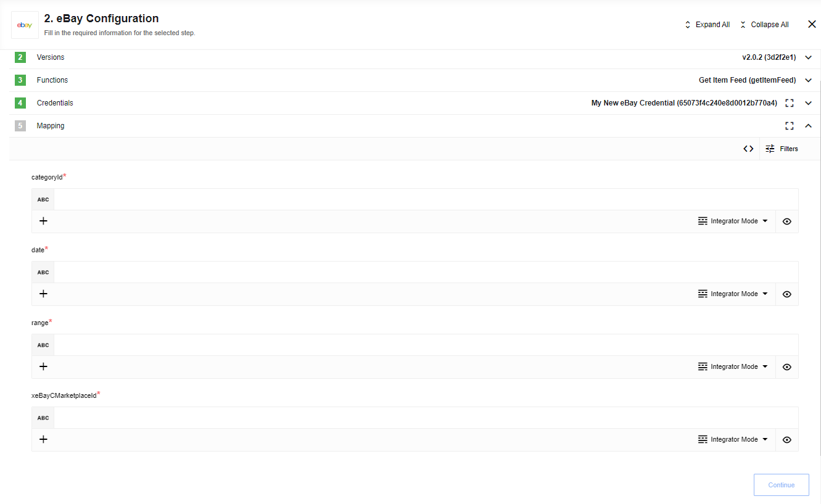Image resolution: width=821 pixels, height=504 pixels.
Task: Click into the date input field
Action: [426, 272]
